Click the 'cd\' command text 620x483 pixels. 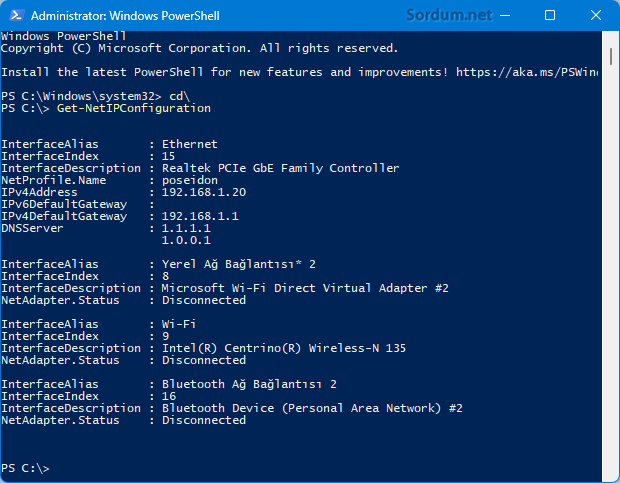(179, 96)
